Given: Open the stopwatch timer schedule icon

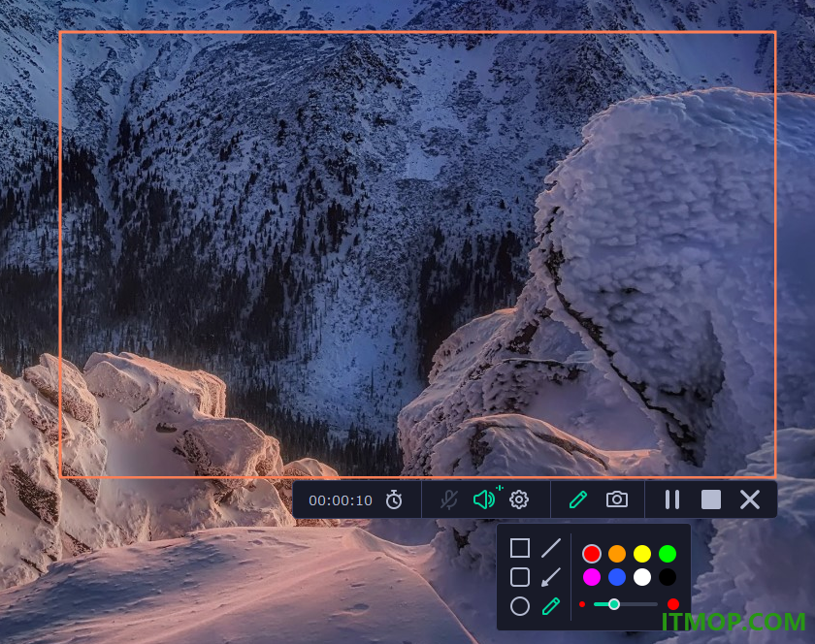Looking at the screenshot, I should tap(394, 500).
